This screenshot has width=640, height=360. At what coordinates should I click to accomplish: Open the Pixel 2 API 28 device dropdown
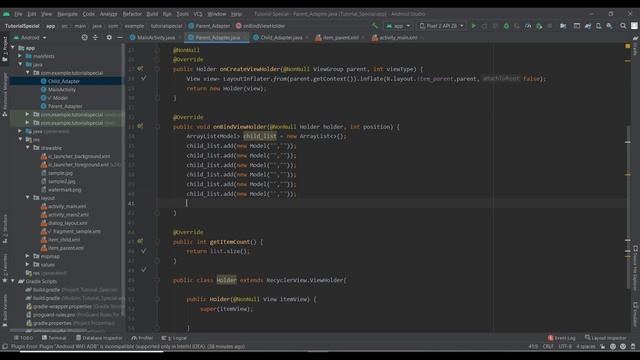point(442,26)
